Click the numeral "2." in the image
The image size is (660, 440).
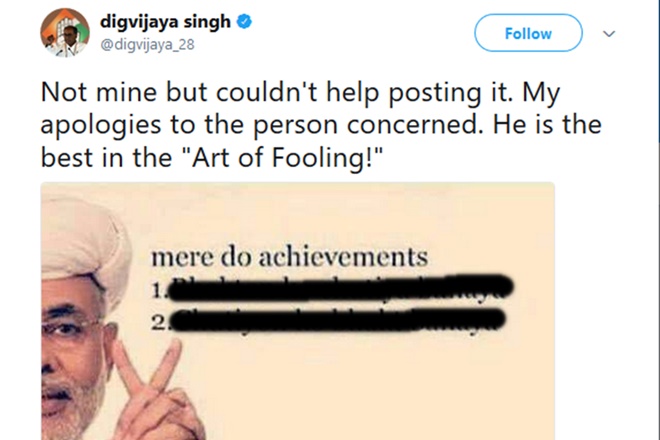[x=158, y=321]
